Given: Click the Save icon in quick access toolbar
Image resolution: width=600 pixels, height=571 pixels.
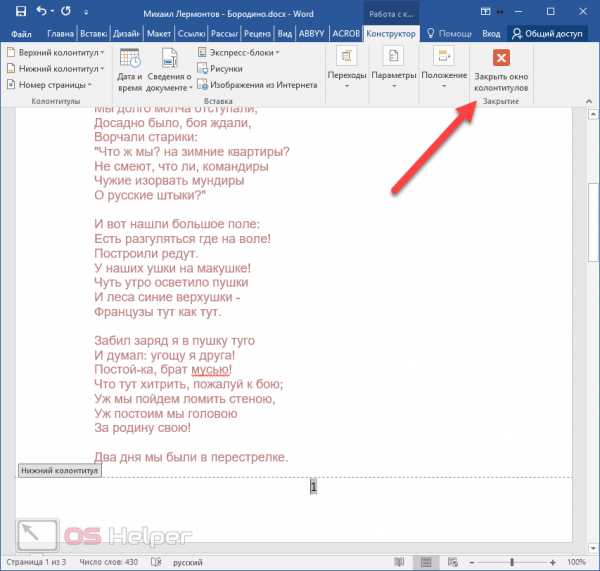Looking at the screenshot, I should [21, 11].
